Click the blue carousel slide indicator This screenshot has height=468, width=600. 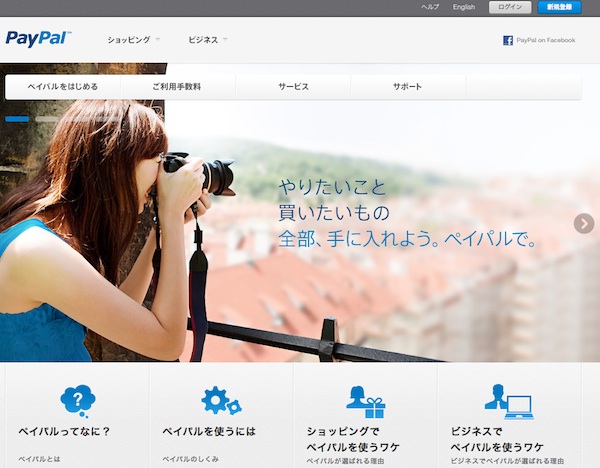coord(17,119)
